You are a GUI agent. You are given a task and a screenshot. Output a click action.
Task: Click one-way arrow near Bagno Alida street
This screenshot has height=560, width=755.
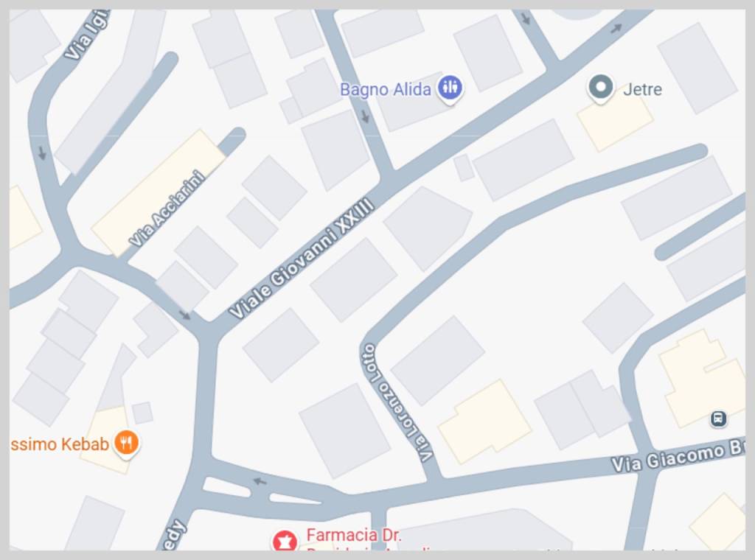pyautogui.click(x=365, y=116)
